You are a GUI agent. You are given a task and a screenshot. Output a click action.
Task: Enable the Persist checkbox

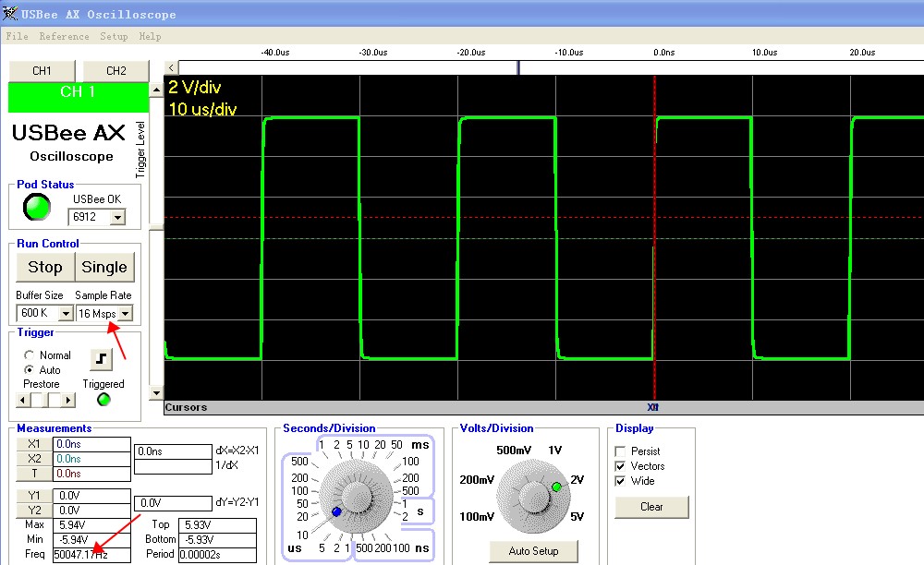click(x=620, y=451)
